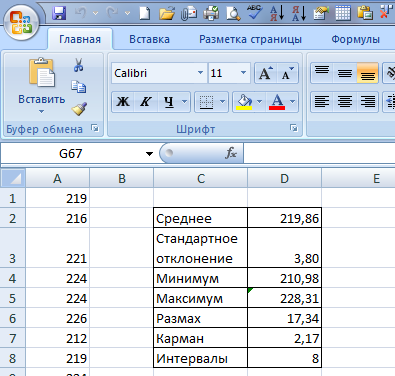Toggle the bottom vertical align button

pos(367,73)
